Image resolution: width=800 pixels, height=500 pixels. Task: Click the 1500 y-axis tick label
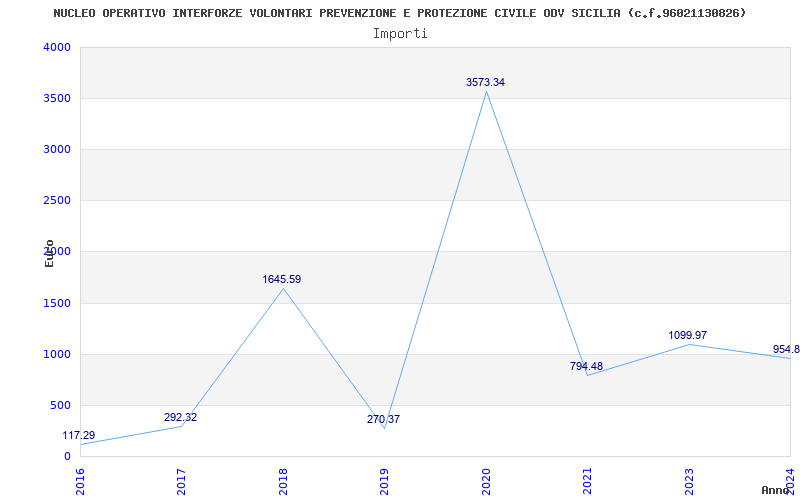(x=57, y=303)
